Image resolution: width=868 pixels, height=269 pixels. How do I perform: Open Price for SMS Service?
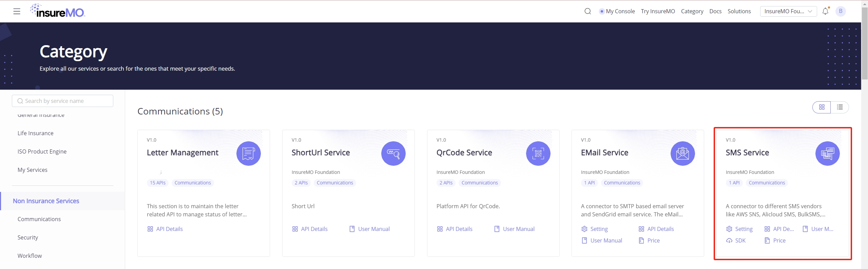tap(775, 240)
